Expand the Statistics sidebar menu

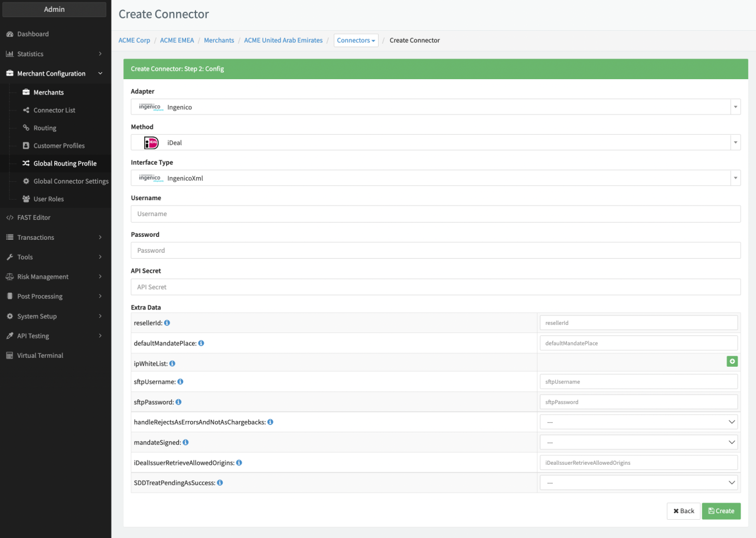point(54,54)
